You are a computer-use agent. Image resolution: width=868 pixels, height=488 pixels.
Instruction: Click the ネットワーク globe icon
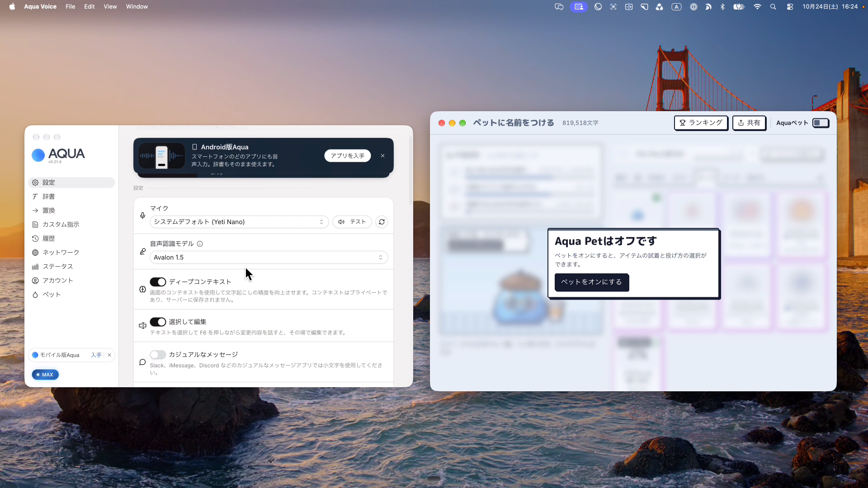(x=35, y=253)
